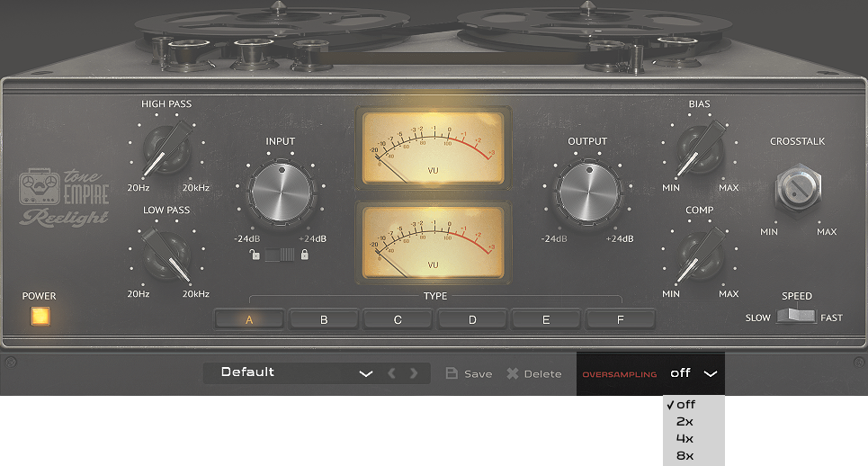Viewport: 868px width, 466px height.
Task: Collapse the Oversampling dropdown chevron
Action: (711, 373)
